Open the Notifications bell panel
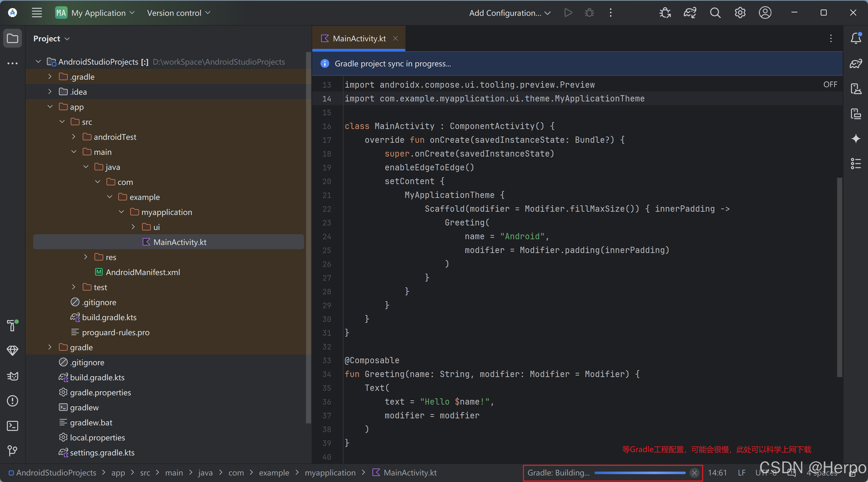Viewport: 868px width, 482px height. [855, 38]
